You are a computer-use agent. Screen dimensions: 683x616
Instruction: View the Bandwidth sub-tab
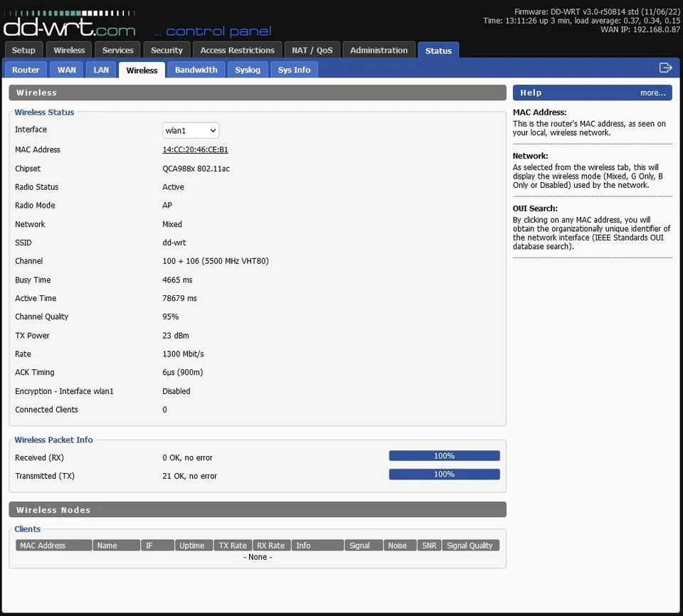pos(196,70)
